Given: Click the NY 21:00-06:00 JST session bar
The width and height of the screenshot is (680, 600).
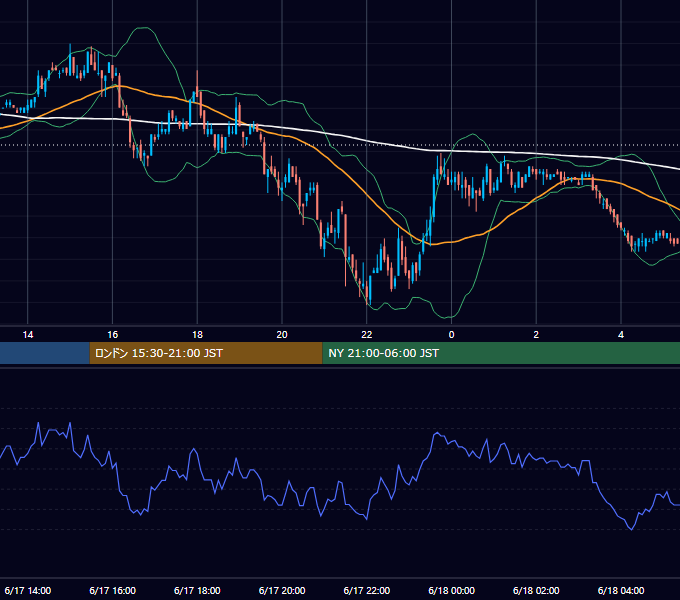Looking at the screenshot, I should pos(501,353).
